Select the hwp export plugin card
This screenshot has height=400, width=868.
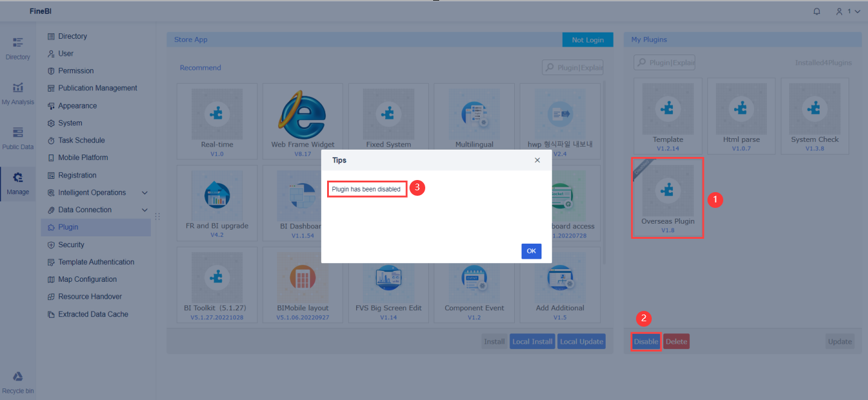560,121
